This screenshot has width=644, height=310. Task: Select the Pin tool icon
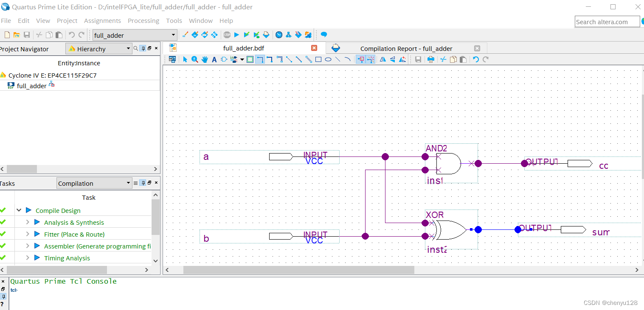tap(234, 59)
